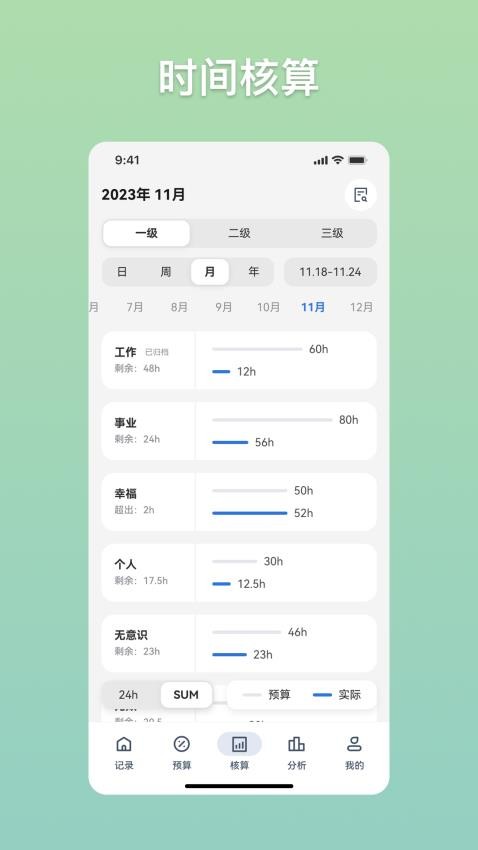Image resolution: width=478 pixels, height=850 pixels.
Task: Open the 11.18-11.24 date range picker
Action: 330,272
